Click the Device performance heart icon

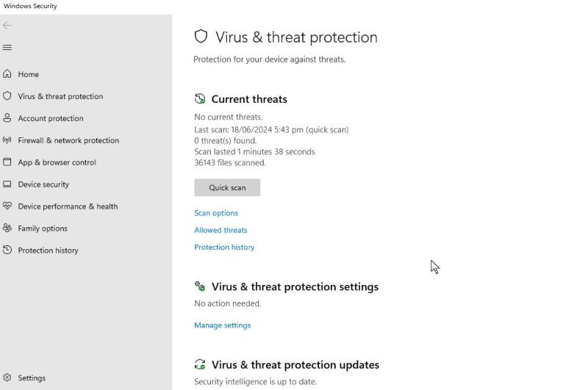(x=7, y=206)
